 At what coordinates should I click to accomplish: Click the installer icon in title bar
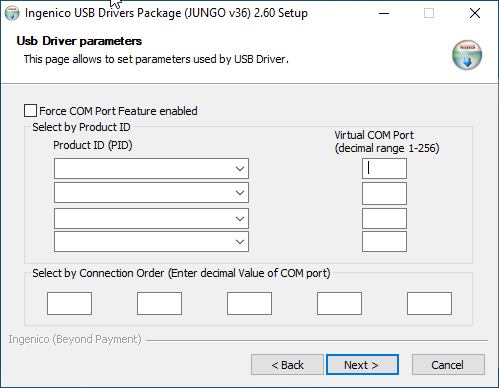(12, 13)
